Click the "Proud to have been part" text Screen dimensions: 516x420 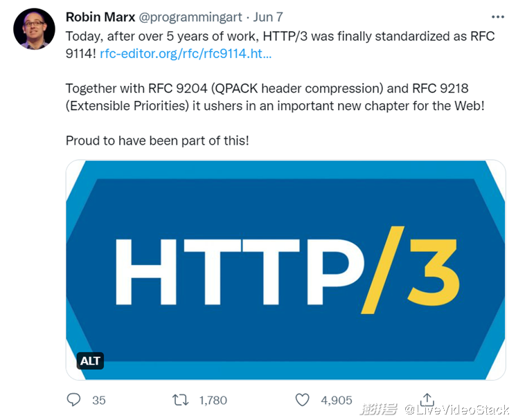pyautogui.click(x=157, y=140)
